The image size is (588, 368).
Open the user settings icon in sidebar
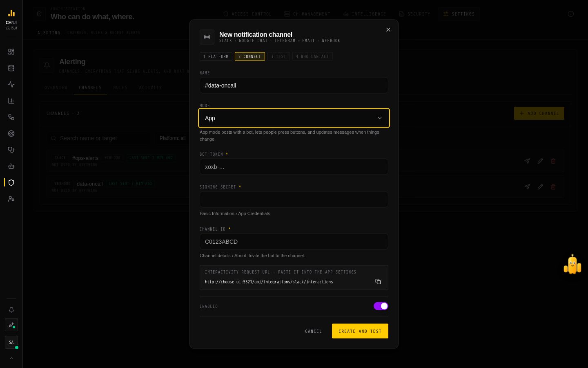coord(11,199)
